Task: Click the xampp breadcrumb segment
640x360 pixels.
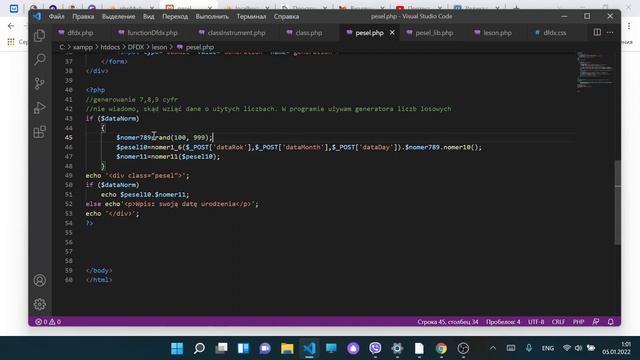Action: point(83,47)
